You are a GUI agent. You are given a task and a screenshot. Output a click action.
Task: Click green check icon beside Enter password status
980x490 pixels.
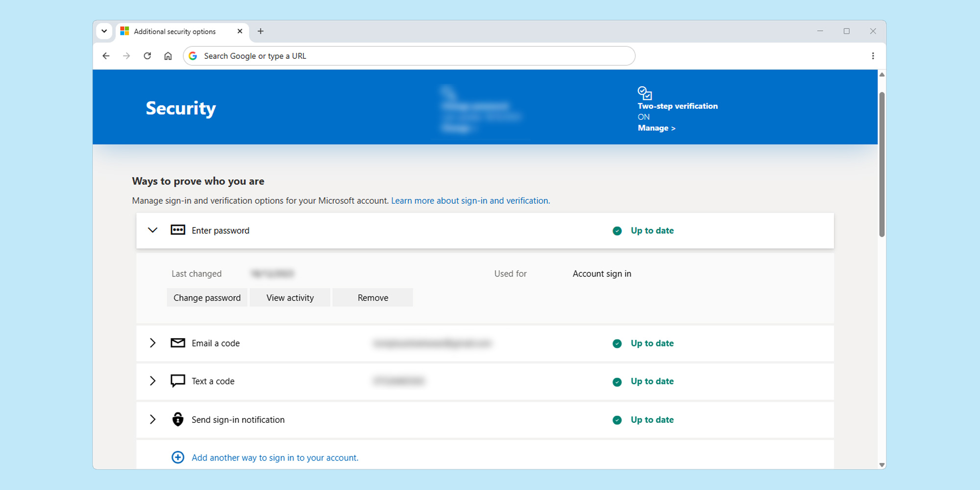point(617,231)
